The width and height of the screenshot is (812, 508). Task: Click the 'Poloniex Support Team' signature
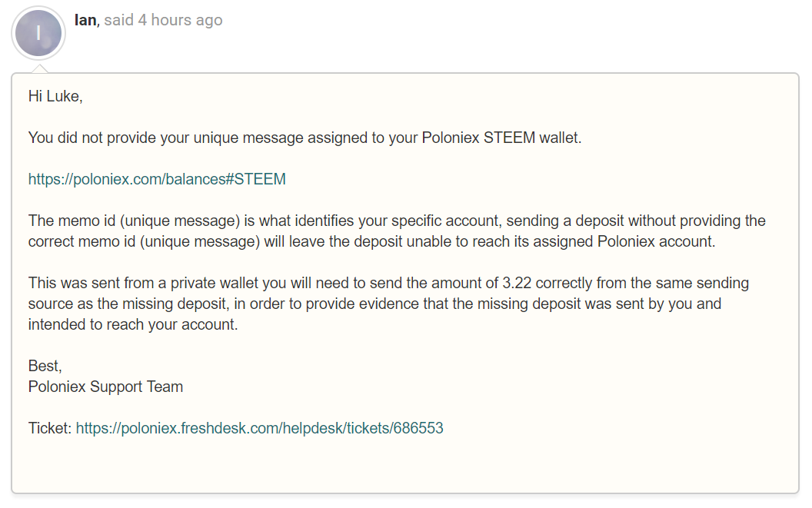(105, 387)
